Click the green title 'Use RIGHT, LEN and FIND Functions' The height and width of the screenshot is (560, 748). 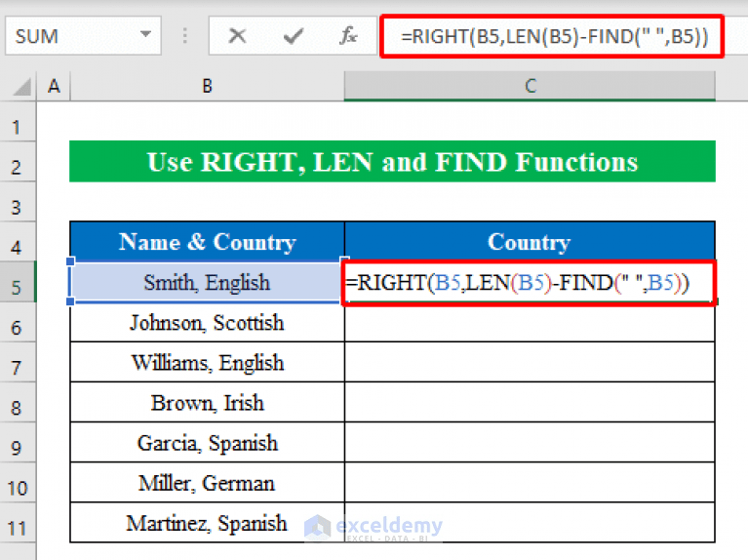click(392, 161)
